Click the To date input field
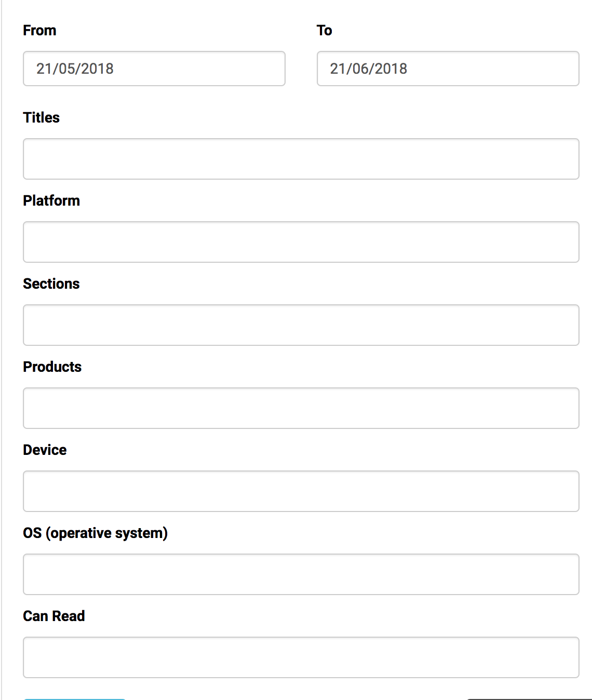The image size is (592, 700). 448,69
